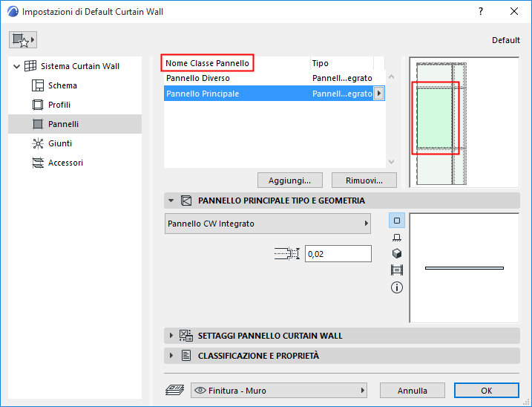Click the panel thickness icon
532x407 pixels.
(x=287, y=254)
